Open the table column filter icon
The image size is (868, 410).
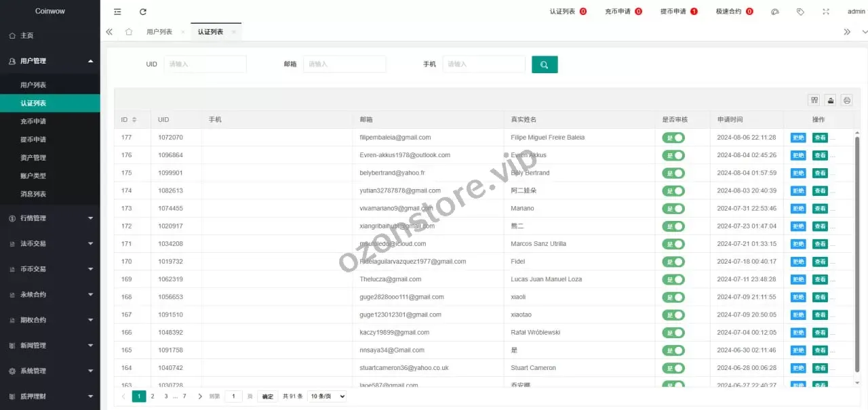click(814, 100)
